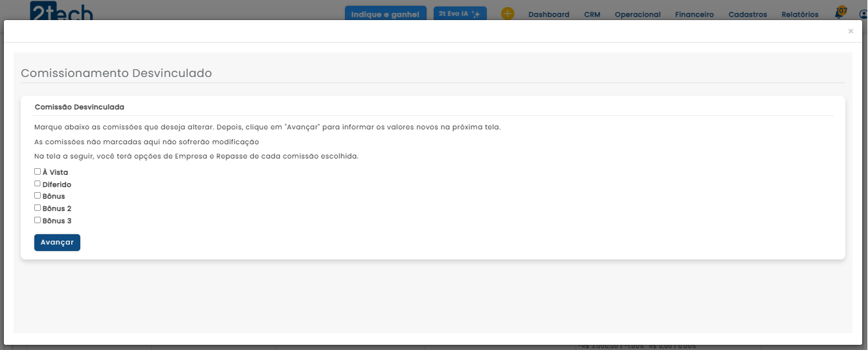The width and height of the screenshot is (868, 350).
Task: Open the 2t Evo IA assistant button
Action: [460, 14]
